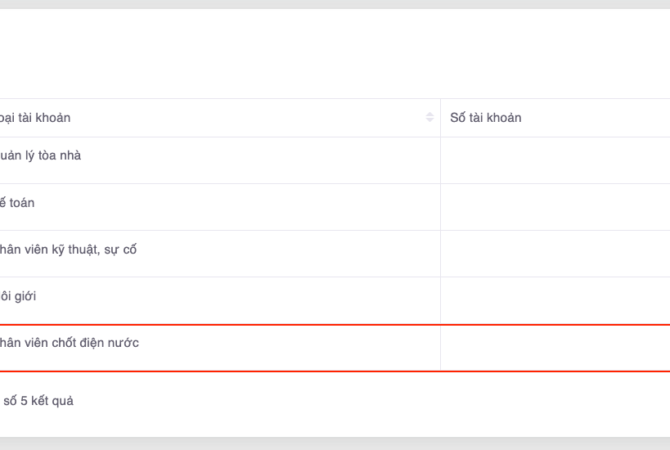Click account count cell for Nhân viên kỹ thuật

click(x=555, y=254)
